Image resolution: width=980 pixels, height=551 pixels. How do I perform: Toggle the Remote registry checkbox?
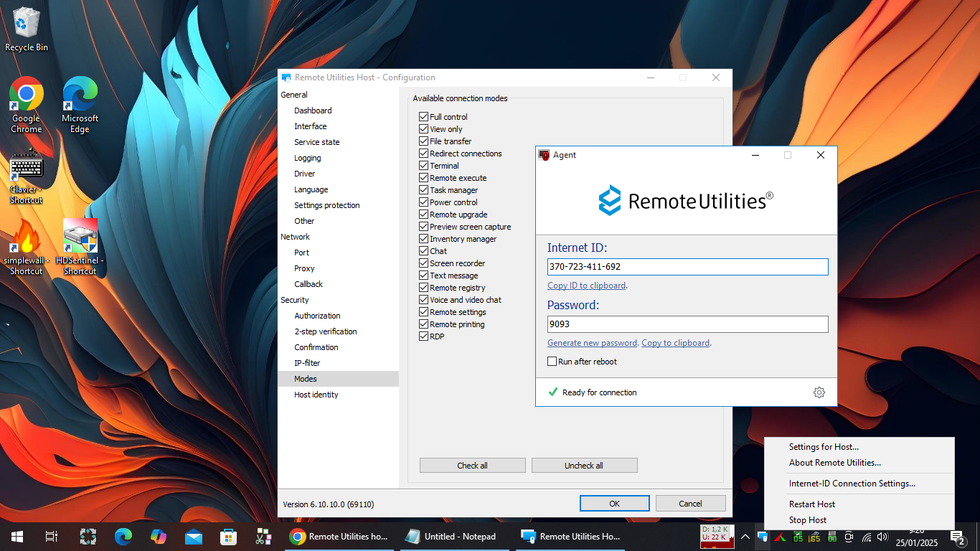pyautogui.click(x=424, y=288)
